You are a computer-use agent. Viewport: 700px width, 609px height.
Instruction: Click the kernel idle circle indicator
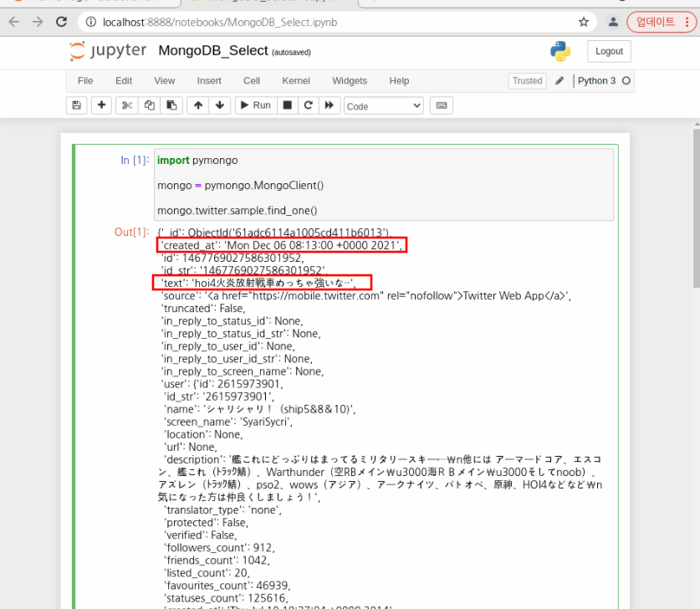[x=626, y=81]
